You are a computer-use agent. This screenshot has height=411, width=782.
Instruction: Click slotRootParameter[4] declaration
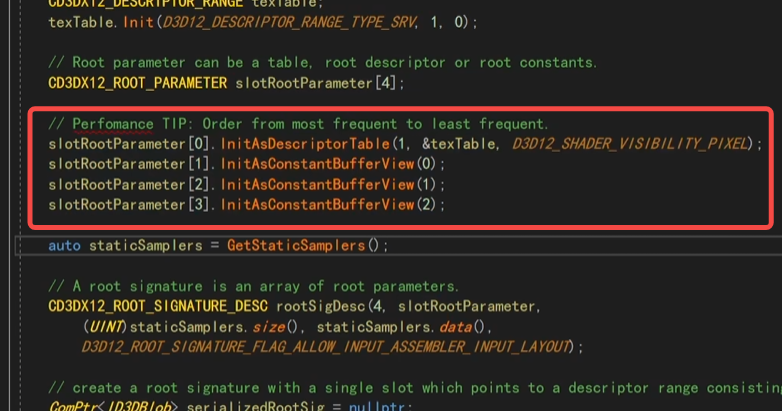(315, 83)
